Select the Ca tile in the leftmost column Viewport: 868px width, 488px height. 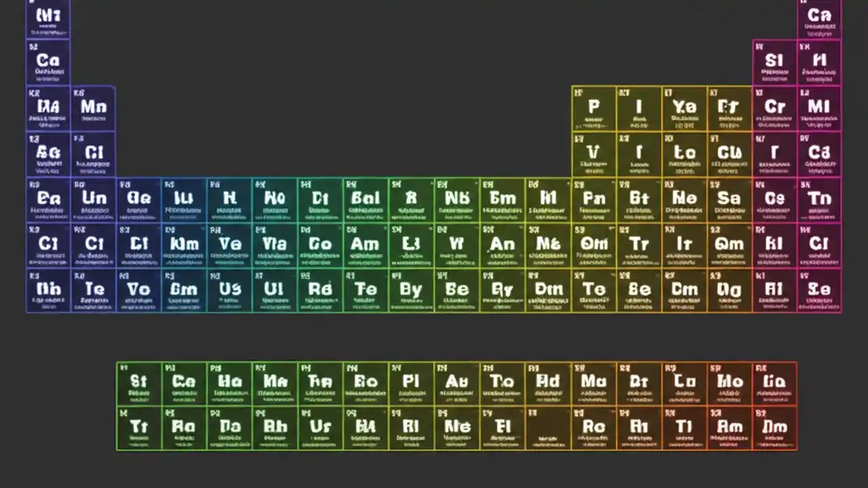pos(47,61)
